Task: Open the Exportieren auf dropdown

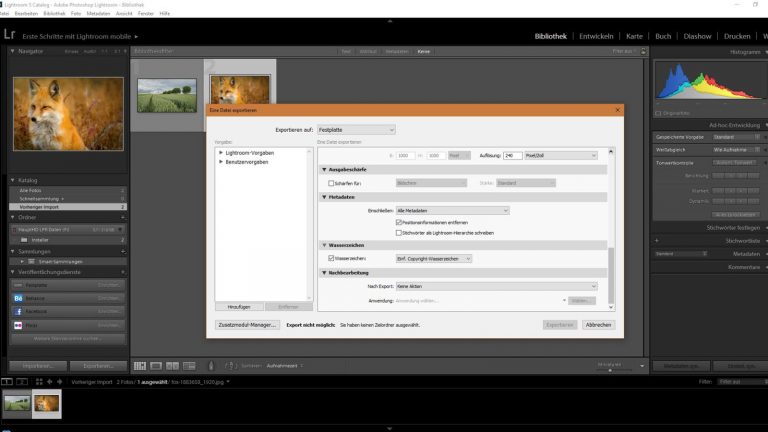Action: 356,130
